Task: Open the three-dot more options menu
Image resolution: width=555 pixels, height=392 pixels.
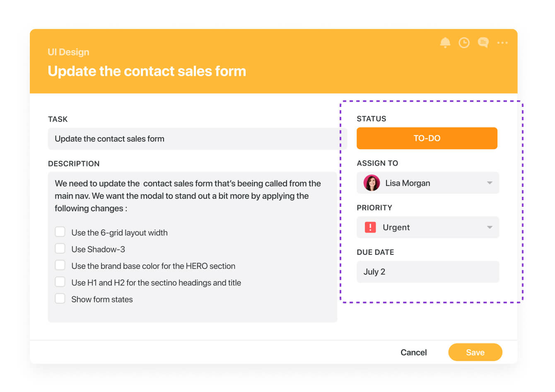Action: (x=502, y=43)
